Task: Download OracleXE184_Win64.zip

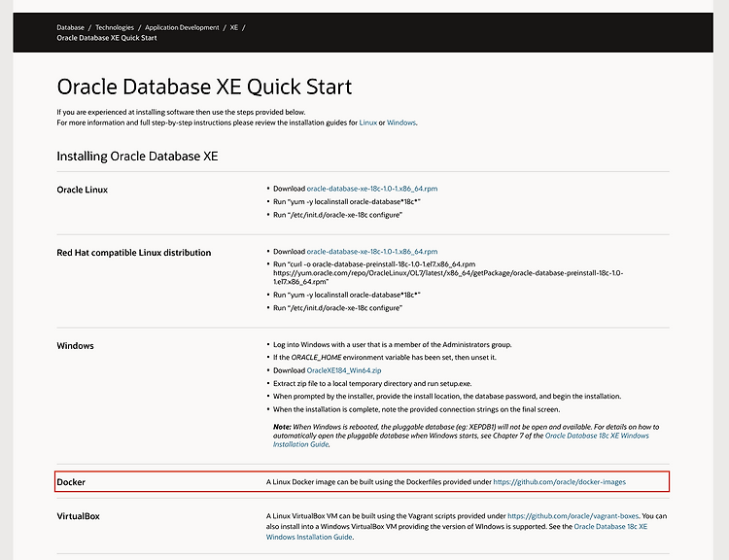Action: coord(344,370)
